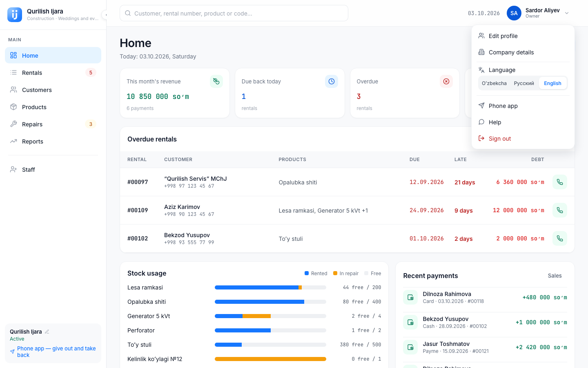This screenshot has height=368, width=588.
Task: Call Bekzod Yusupov via phone icon
Action: (x=560, y=238)
